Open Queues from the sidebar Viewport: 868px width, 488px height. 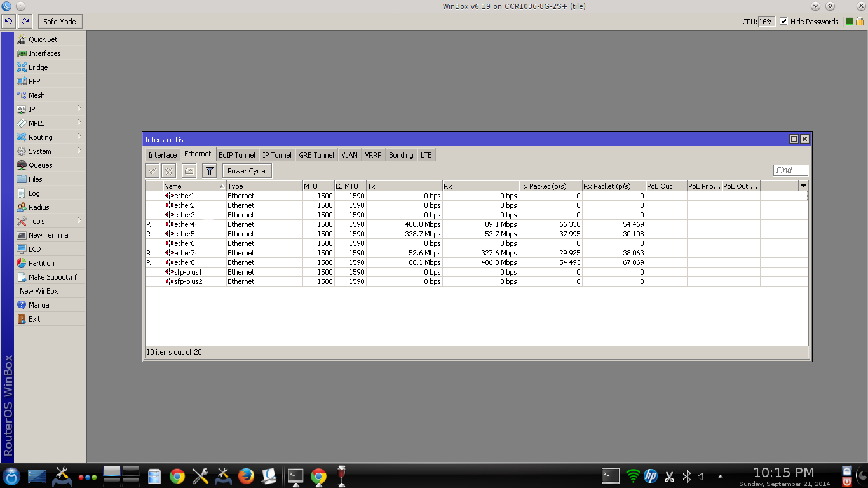click(x=40, y=165)
